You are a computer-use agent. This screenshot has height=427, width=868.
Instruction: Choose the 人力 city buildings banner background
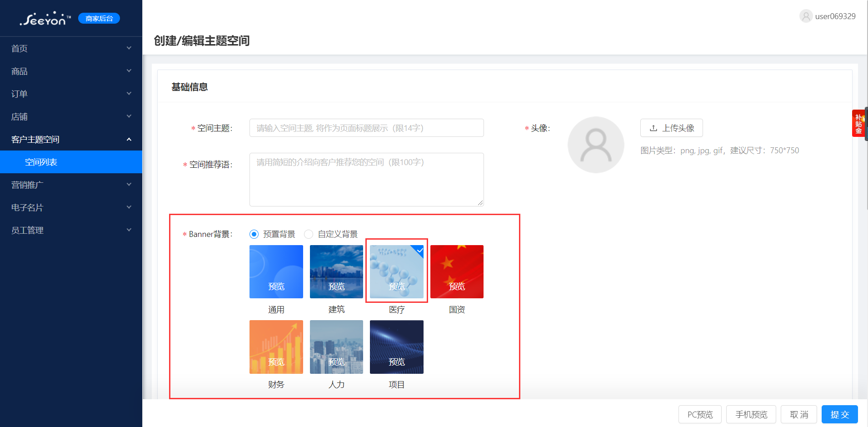click(336, 347)
